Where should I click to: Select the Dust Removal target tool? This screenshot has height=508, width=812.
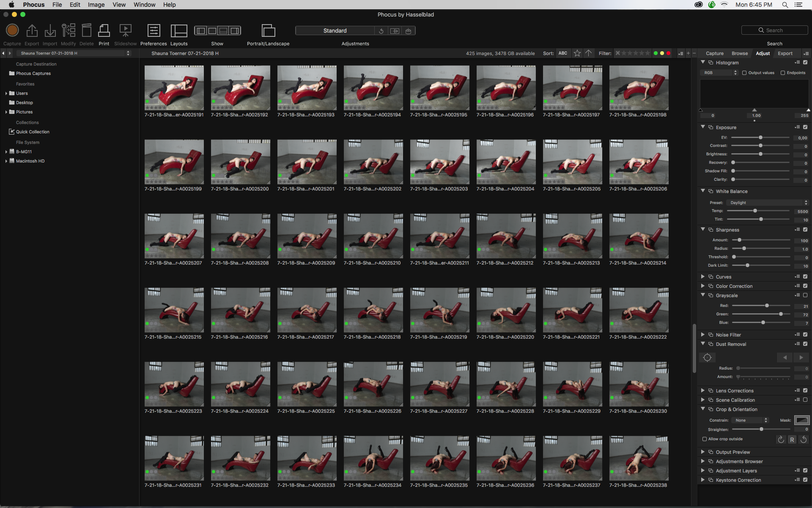[707, 358]
